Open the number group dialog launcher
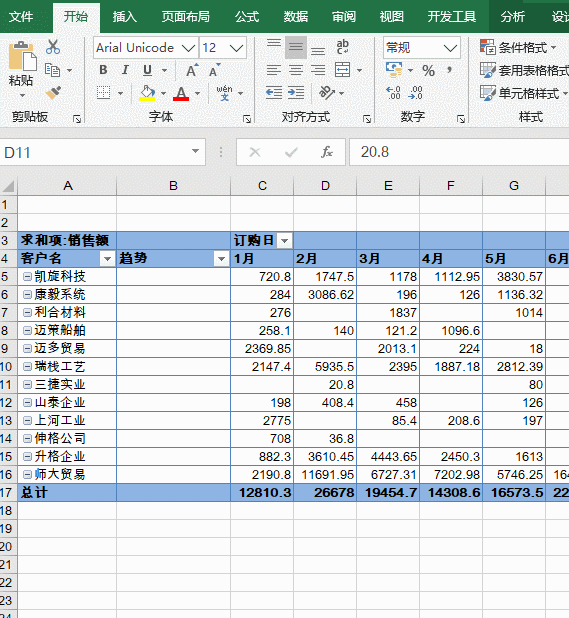The image size is (569, 618). (461, 119)
